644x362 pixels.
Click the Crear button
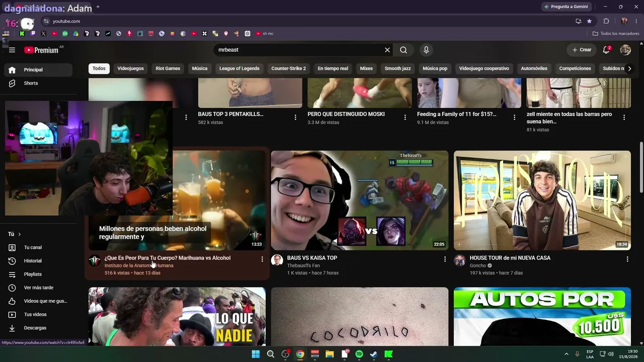[x=582, y=50]
